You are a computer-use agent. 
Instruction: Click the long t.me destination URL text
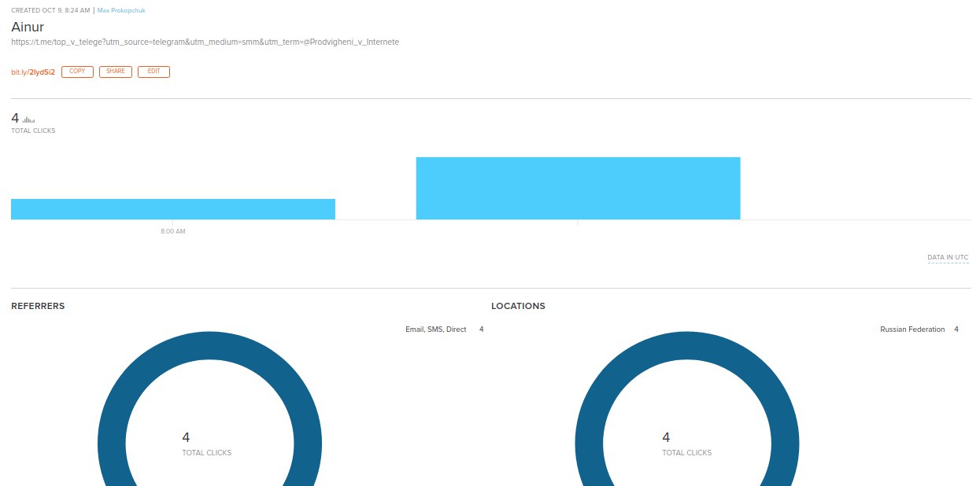[205, 42]
